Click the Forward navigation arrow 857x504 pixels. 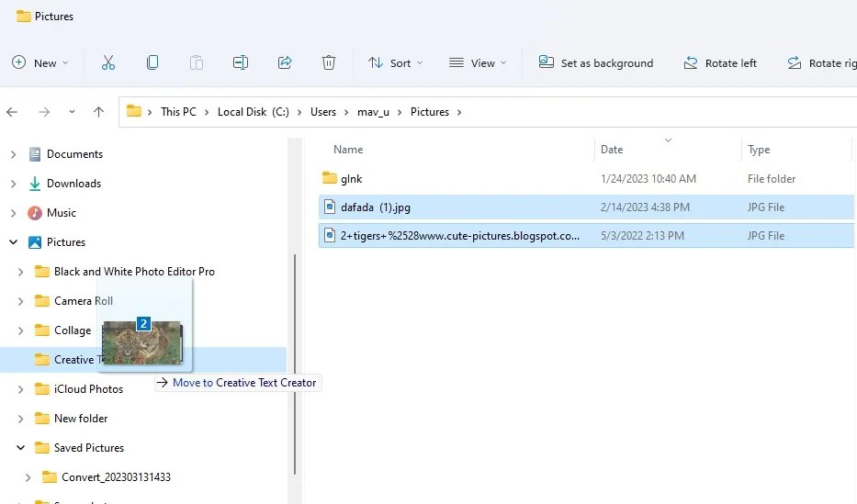pos(44,112)
